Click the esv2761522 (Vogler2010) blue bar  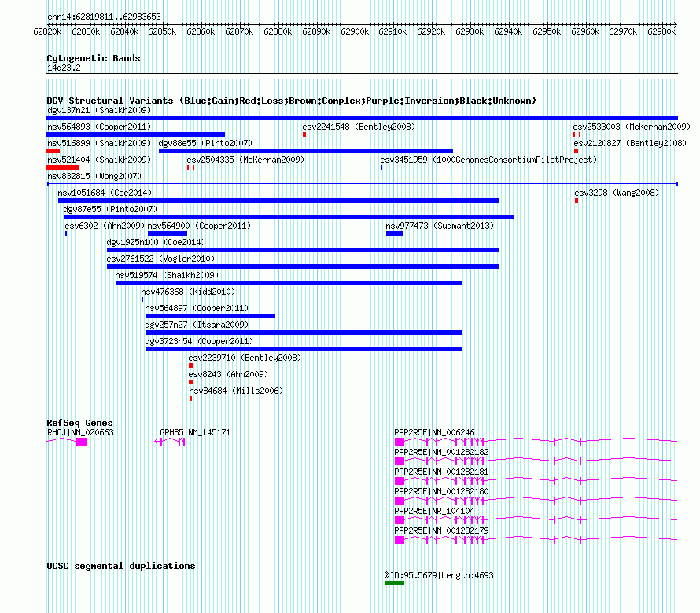pyautogui.click(x=303, y=266)
